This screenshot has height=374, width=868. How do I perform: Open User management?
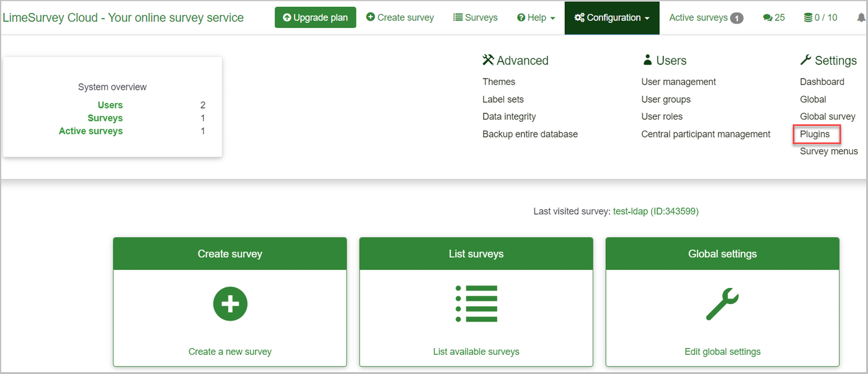pos(678,82)
